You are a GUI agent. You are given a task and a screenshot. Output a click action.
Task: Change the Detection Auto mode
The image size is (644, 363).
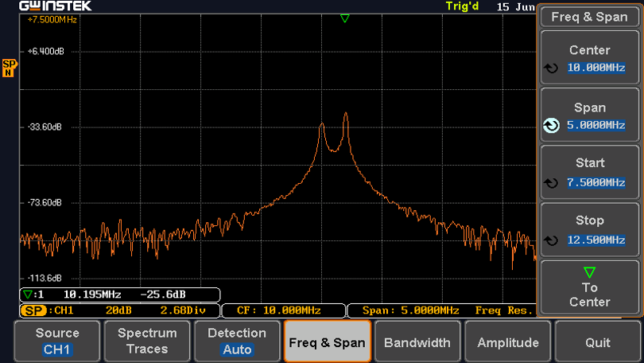(237, 342)
